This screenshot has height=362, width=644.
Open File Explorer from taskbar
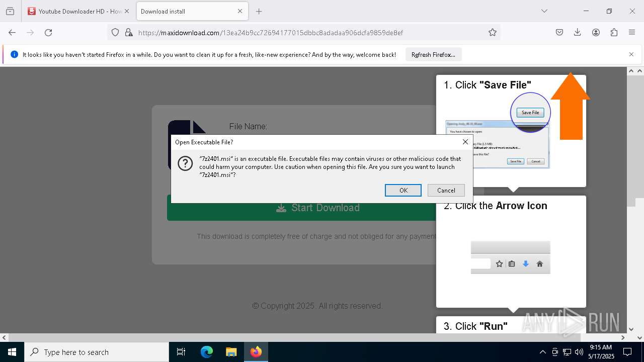tap(231, 352)
